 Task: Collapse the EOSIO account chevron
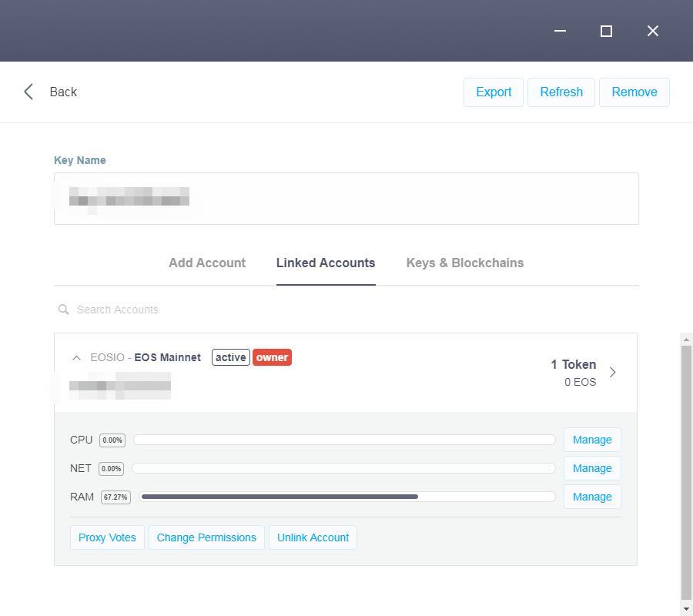click(76, 357)
